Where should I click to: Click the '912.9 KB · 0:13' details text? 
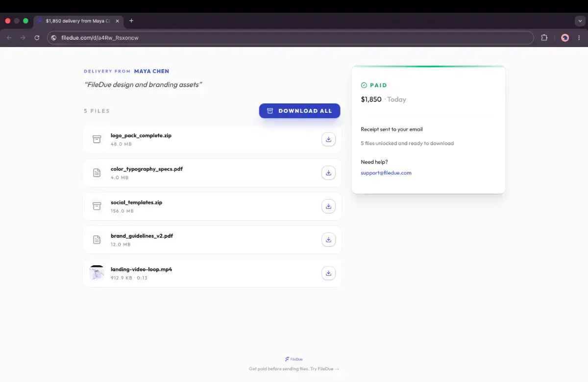click(x=129, y=278)
